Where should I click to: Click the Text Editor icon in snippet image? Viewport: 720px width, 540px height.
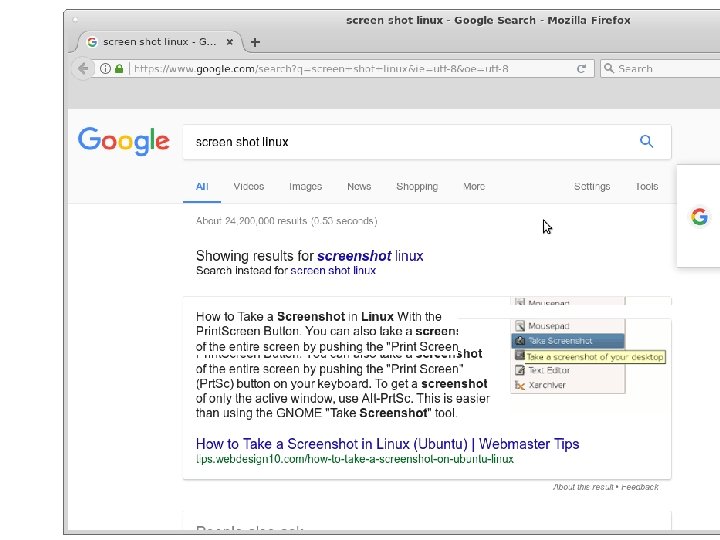tap(520, 370)
